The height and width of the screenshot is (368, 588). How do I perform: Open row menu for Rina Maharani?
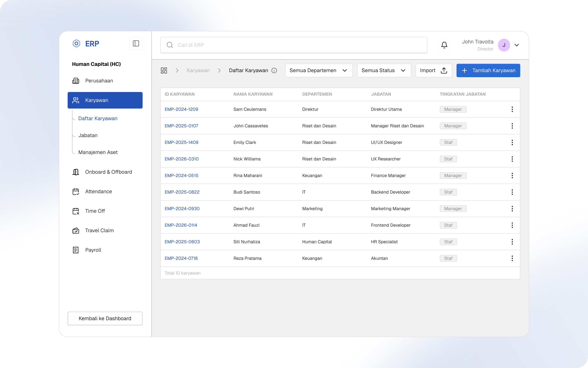(x=512, y=176)
